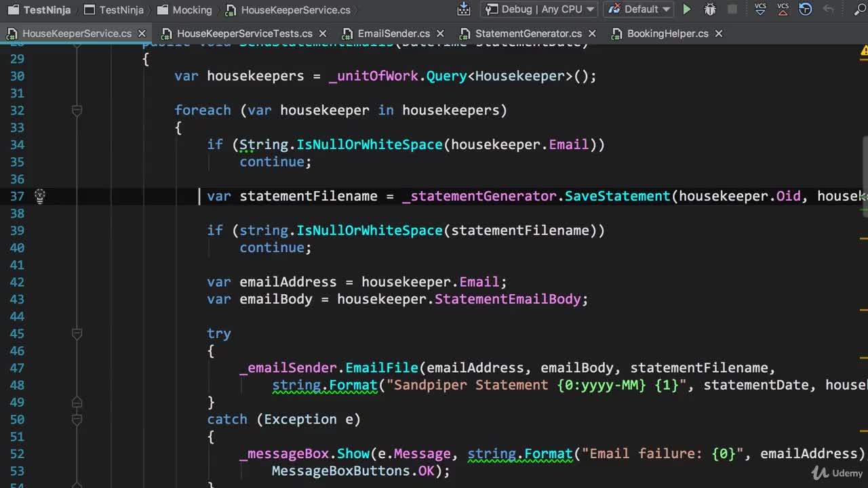Click the HouseKeeperService.cs breadcrumb
This screenshot has width=868, height=488.
[288, 9]
